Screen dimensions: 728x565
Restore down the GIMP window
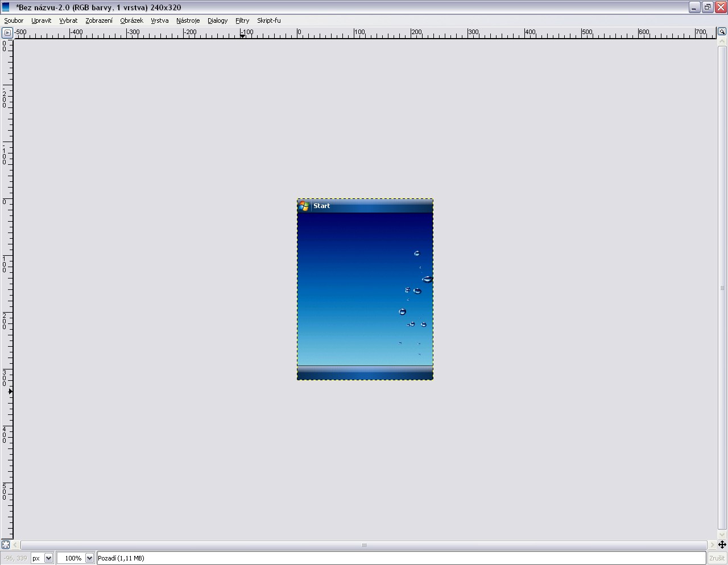(x=707, y=7)
